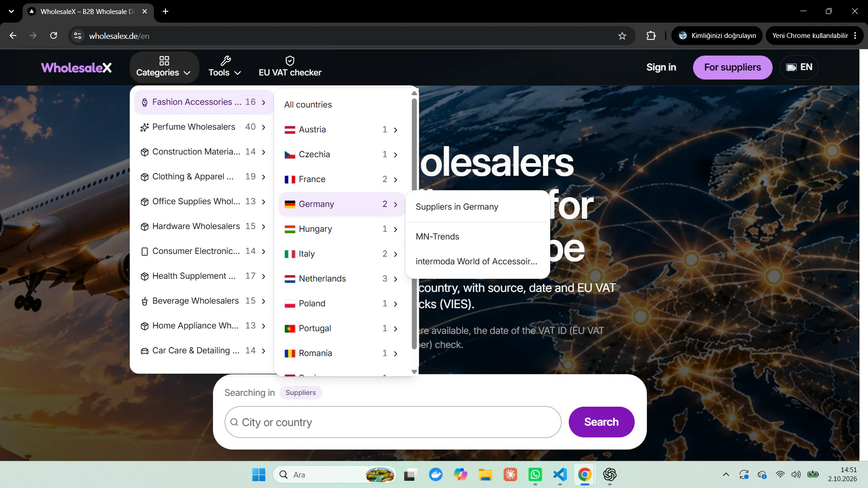The image size is (868, 488).
Task: Reload the page
Action: 53,36
